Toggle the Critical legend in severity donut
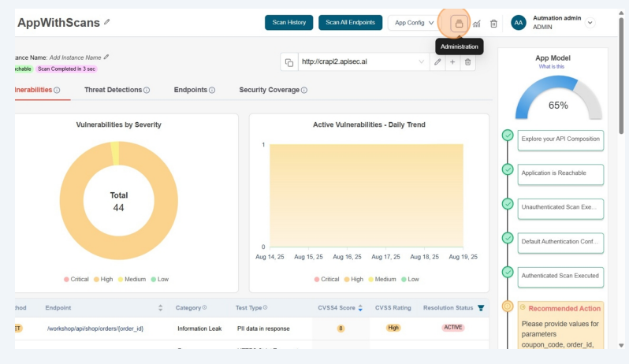The width and height of the screenshot is (629, 364). (x=76, y=279)
